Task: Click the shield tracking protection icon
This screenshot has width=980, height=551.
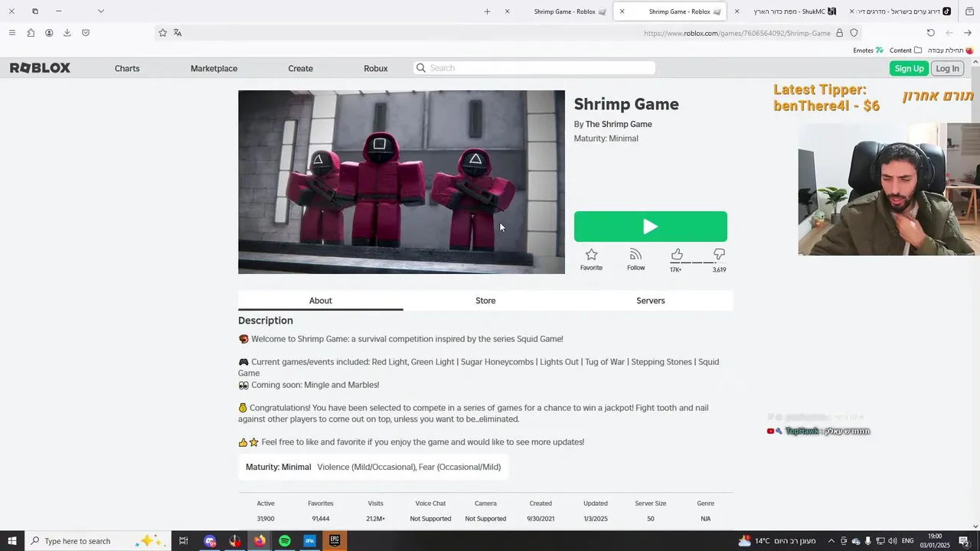Action: click(x=854, y=33)
